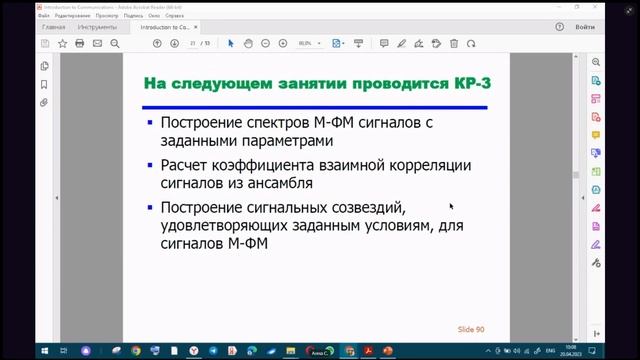Open the Просмотр menu
Screen dimensions: 640x360
point(107,16)
